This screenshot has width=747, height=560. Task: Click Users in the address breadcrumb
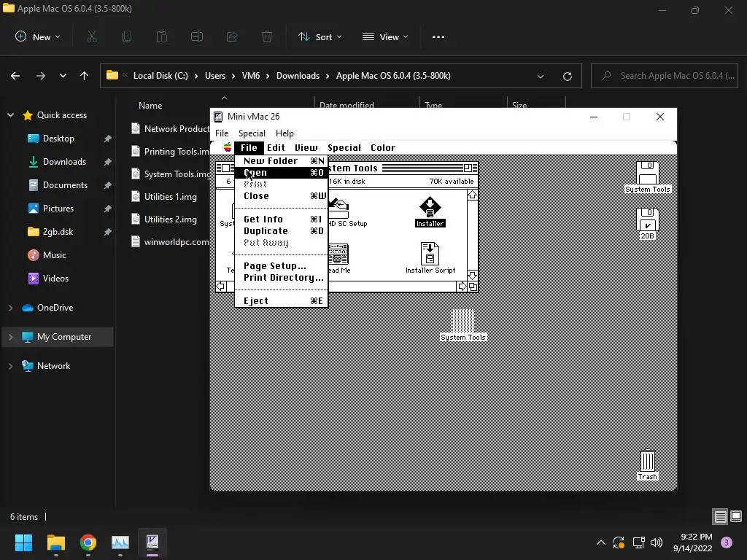click(215, 76)
